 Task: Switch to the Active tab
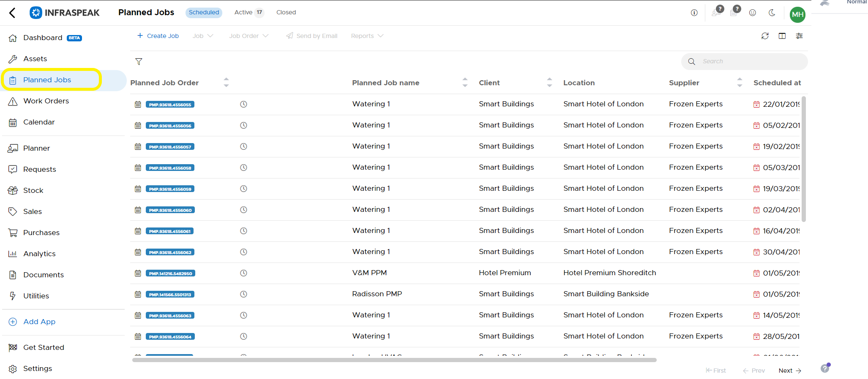[248, 12]
